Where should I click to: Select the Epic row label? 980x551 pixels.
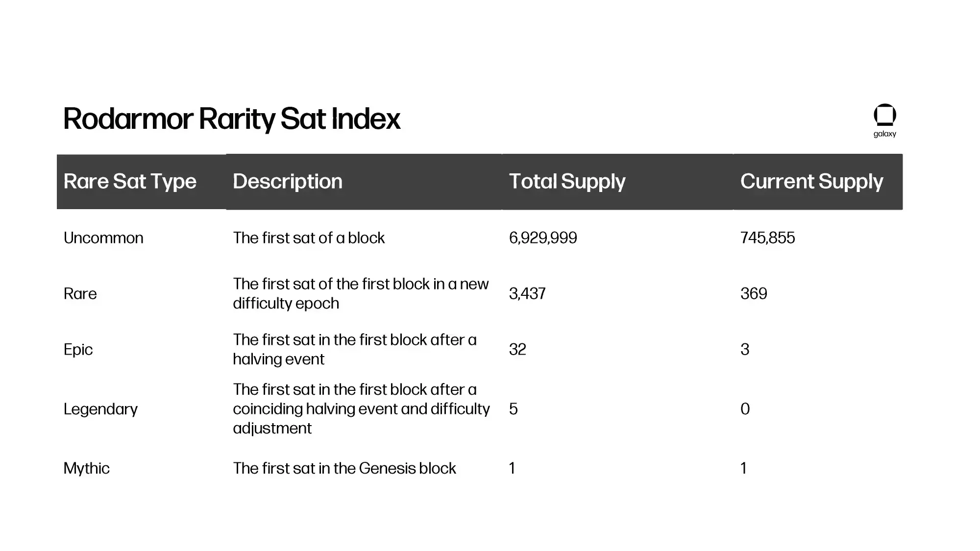(78, 350)
